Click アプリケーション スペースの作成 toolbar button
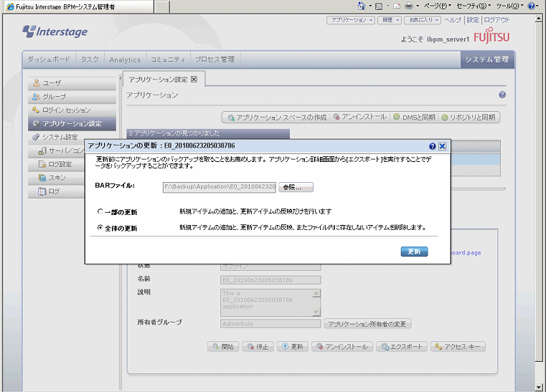 (277, 118)
